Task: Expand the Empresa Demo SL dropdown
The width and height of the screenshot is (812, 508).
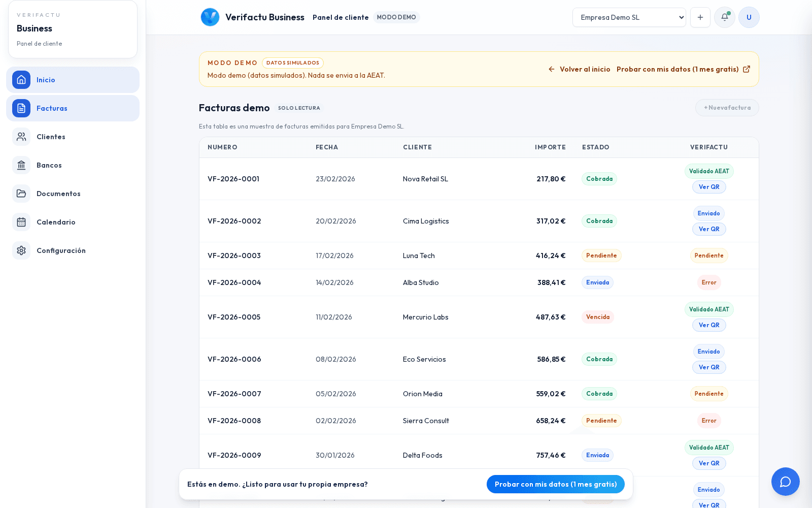Action: [629, 17]
